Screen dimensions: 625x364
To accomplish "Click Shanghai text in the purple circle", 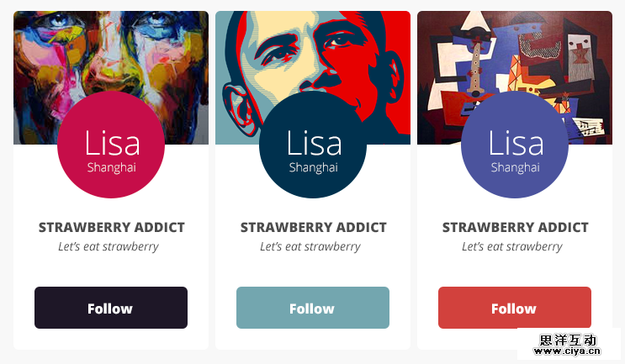I will click(x=516, y=167).
